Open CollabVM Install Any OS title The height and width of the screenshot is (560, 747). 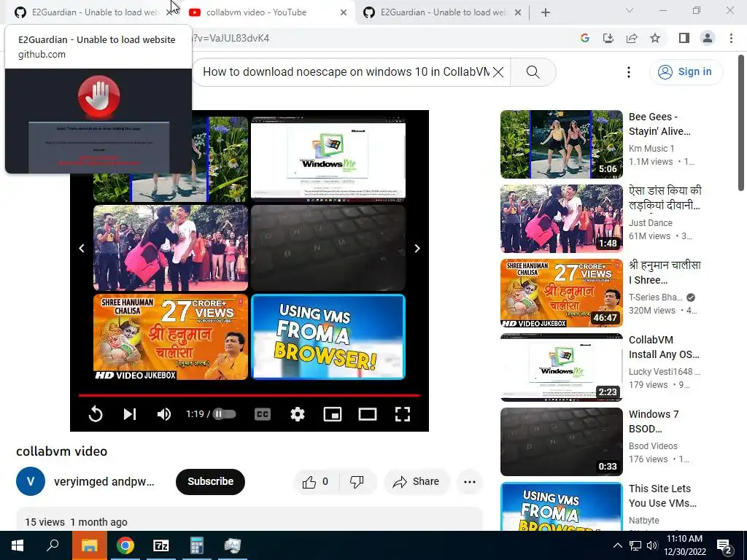[664, 347]
